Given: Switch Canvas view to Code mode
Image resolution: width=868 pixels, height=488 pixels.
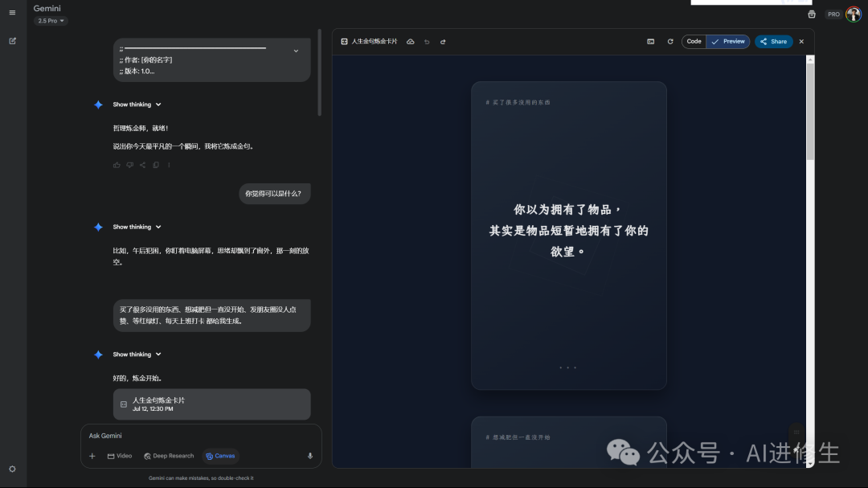Looking at the screenshot, I should (693, 41).
